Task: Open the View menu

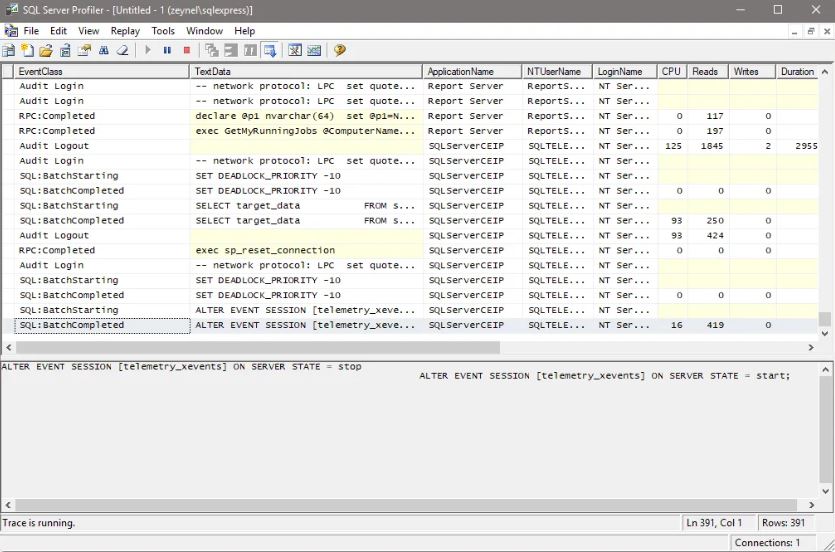Action: coord(88,31)
